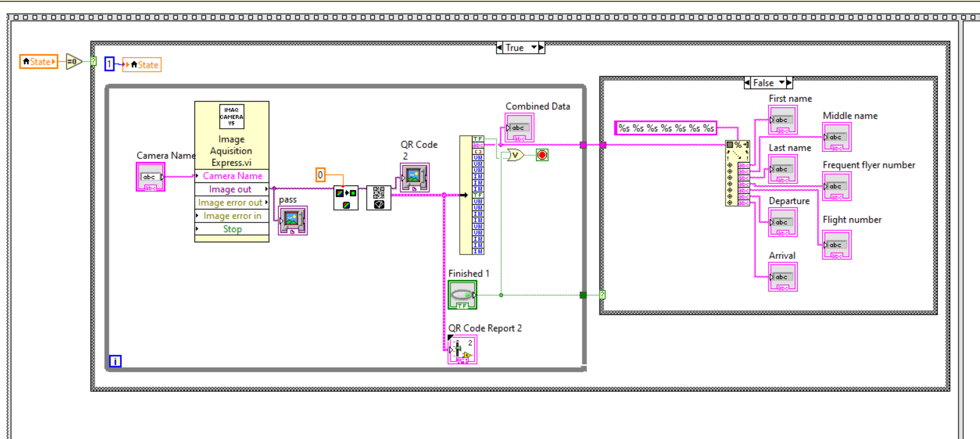The width and height of the screenshot is (980, 439).
Task: Click the State local variable read node
Action: (38, 62)
